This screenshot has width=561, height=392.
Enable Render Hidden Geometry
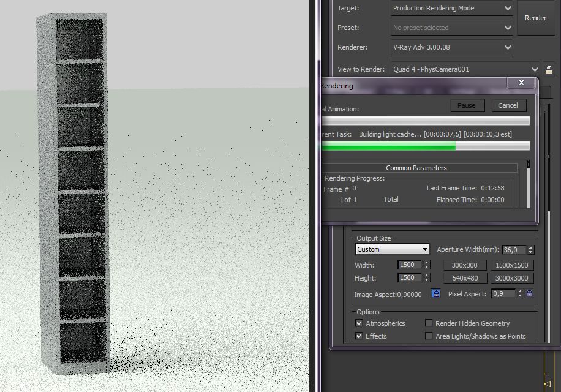(429, 323)
